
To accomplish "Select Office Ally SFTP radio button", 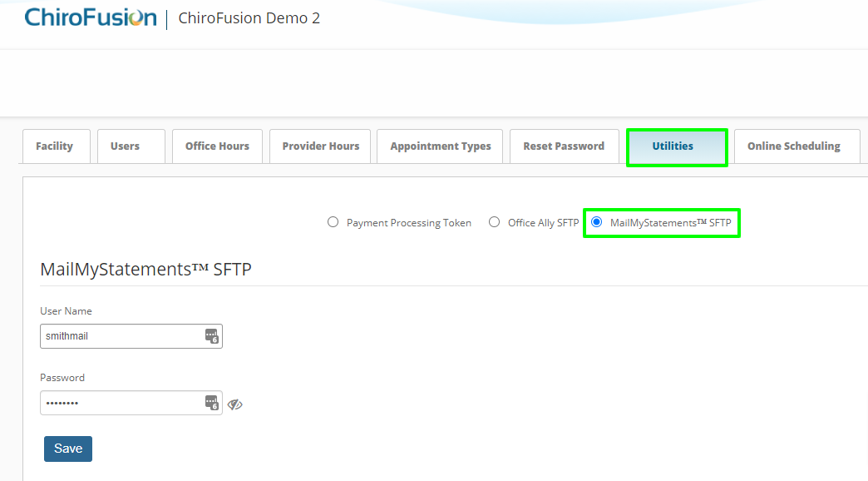I will point(495,222).
